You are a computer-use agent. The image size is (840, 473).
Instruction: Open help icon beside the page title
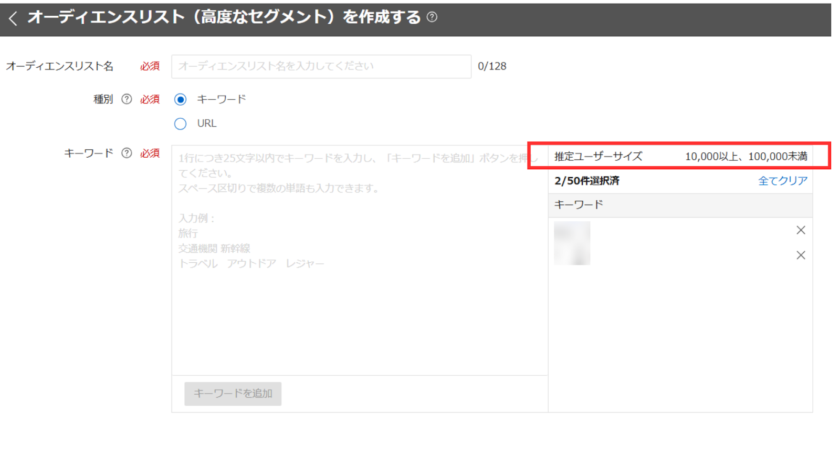(431, 18)
